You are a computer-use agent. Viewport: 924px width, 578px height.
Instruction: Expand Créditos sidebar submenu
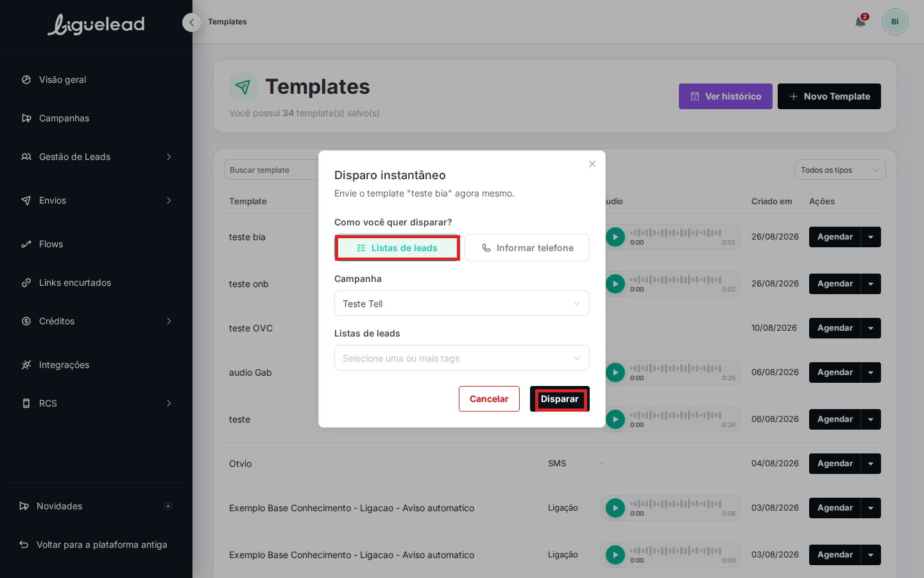point(96,321)
